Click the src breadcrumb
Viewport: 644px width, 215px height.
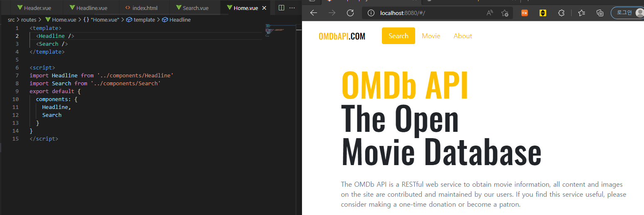click(12, 20)
